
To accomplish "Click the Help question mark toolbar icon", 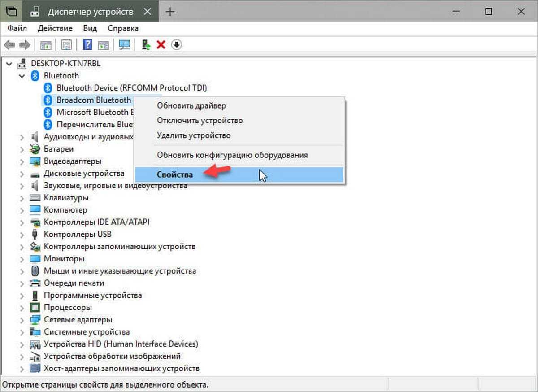I will (88, 45).
